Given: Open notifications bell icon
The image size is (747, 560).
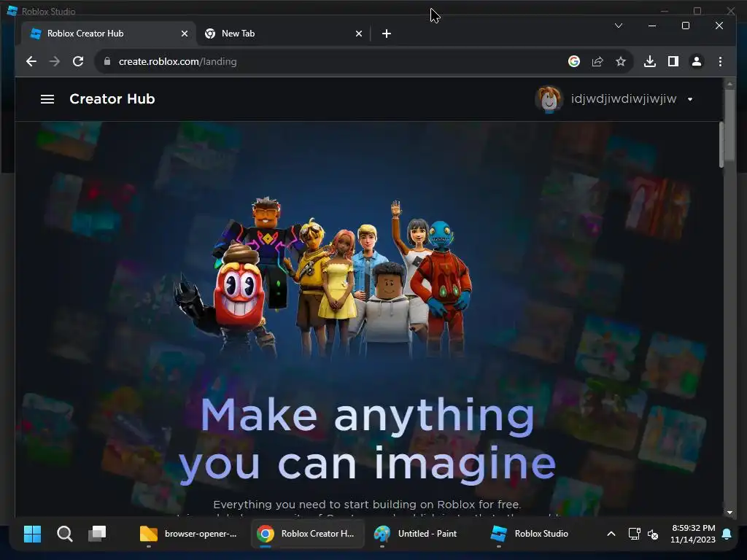Looking at the screenshot, I should pos(727,534).
